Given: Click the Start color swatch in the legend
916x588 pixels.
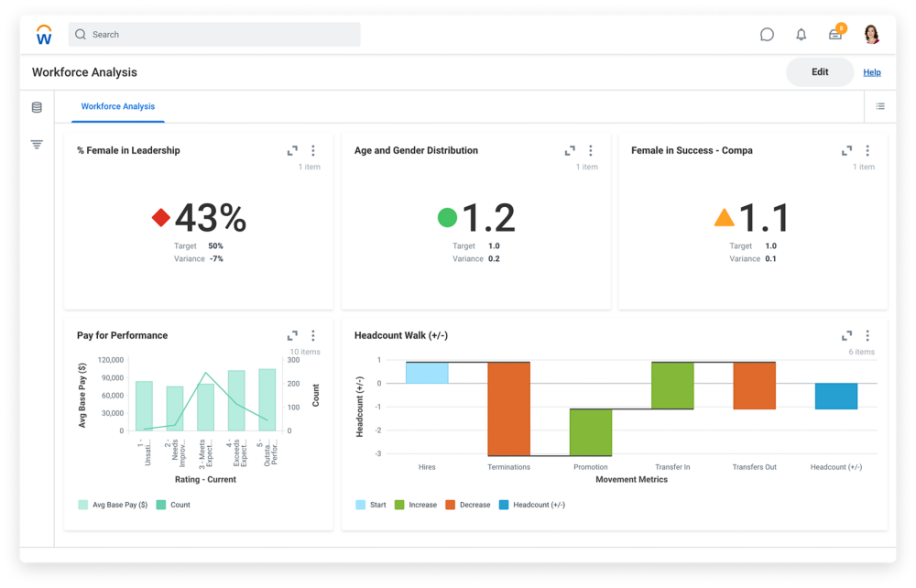Looking at the screenshot, I should point(361,504).
